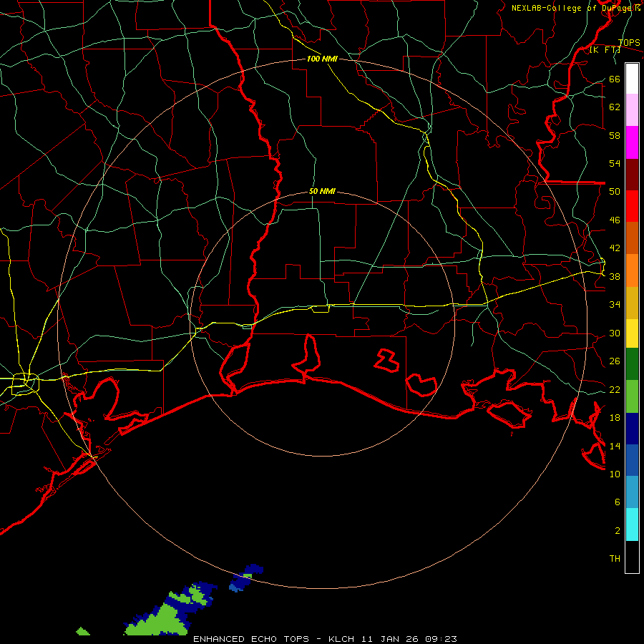Click the bright red 50 kft legend swatch

(x=632, y=206)
